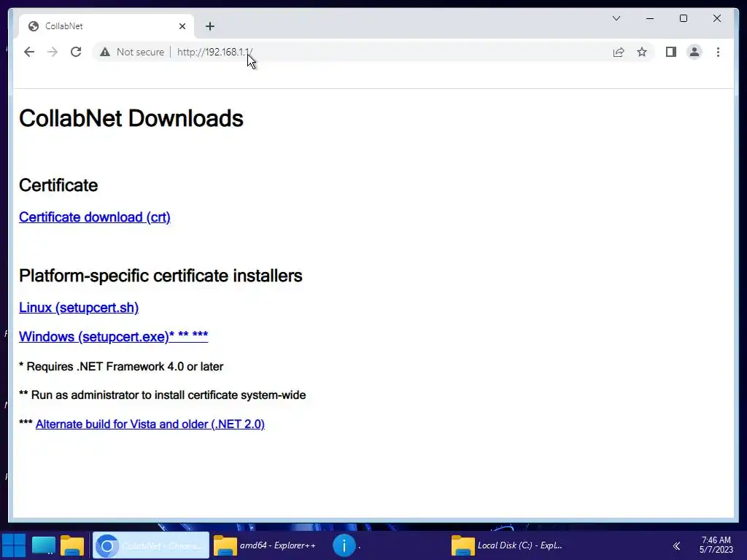The height and width of the screenshot is (560, 747).
Task: Open the Linux (setupcert.sh) link
Action: 79,308
